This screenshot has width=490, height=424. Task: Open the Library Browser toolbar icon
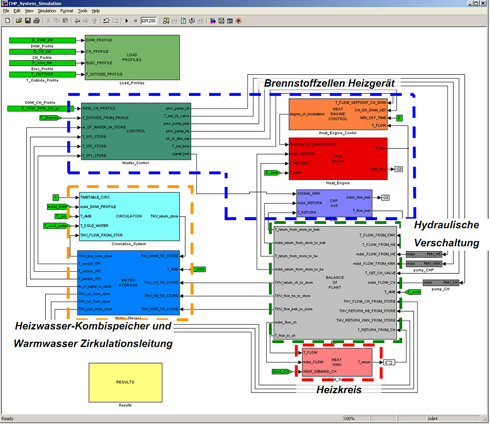pyautogui.click(x=213, y=21)
